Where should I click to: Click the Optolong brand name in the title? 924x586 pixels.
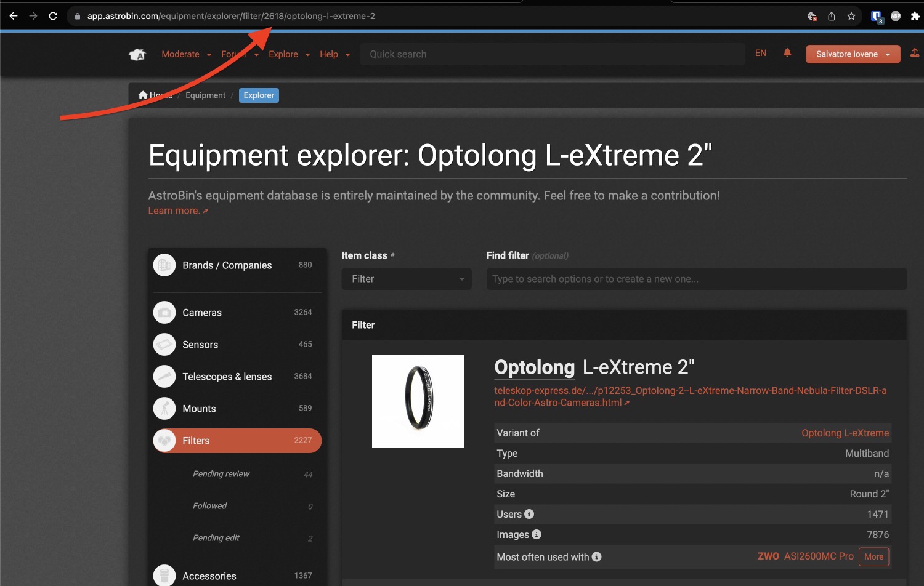pyautogui.click(x=534, y=367)
